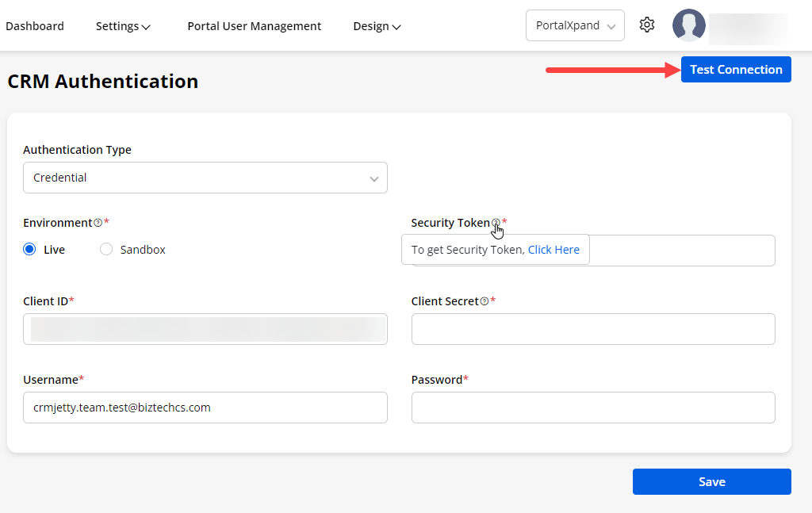812x513 pixels.
Task: Select the Live environment radio button
Action: point(30,250)
